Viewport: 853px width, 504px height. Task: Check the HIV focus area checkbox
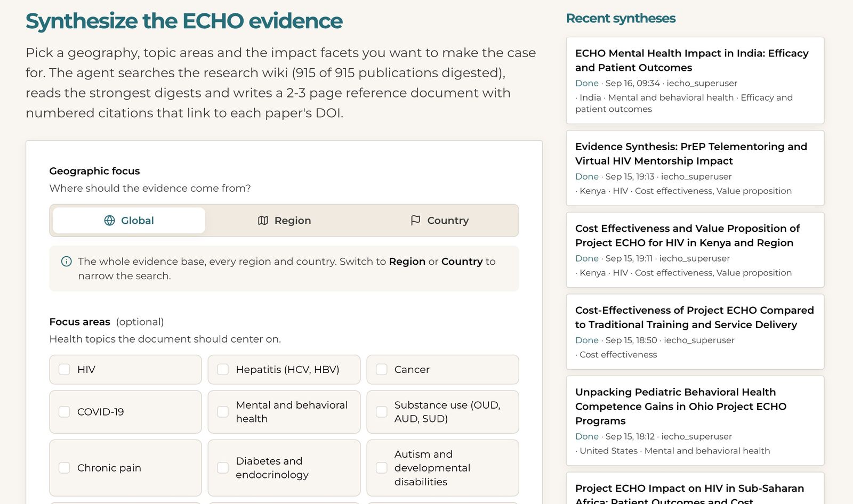[64, 369]
